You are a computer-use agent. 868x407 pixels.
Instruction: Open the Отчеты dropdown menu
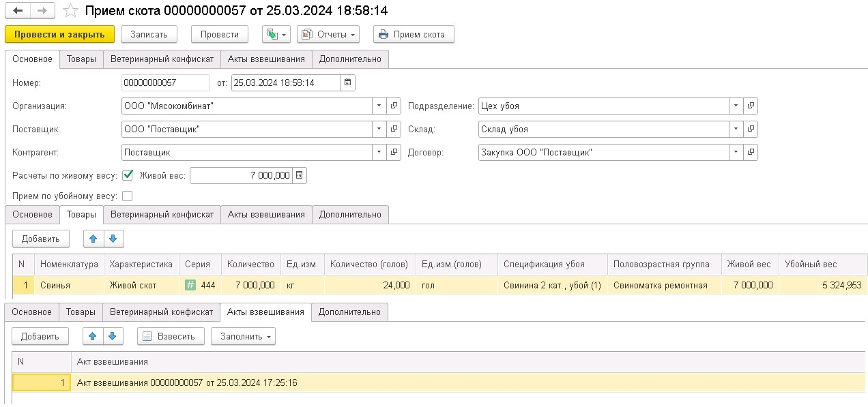pos(328,34)
